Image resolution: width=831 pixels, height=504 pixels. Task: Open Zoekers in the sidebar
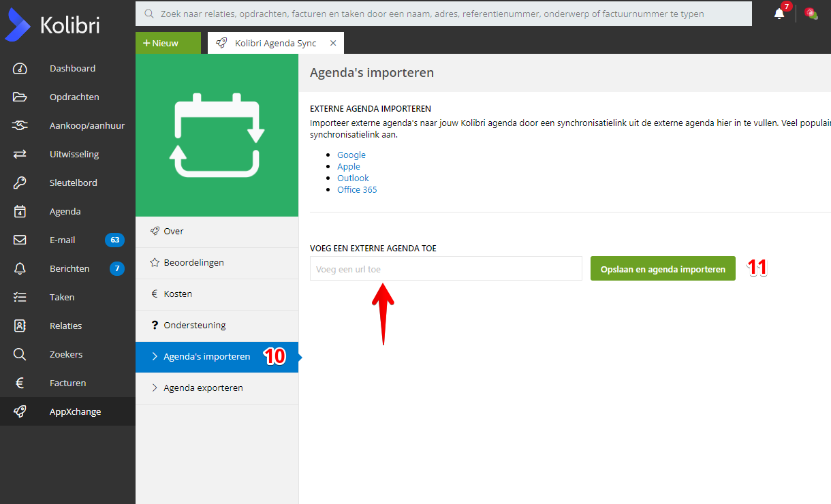coord(67,354)
